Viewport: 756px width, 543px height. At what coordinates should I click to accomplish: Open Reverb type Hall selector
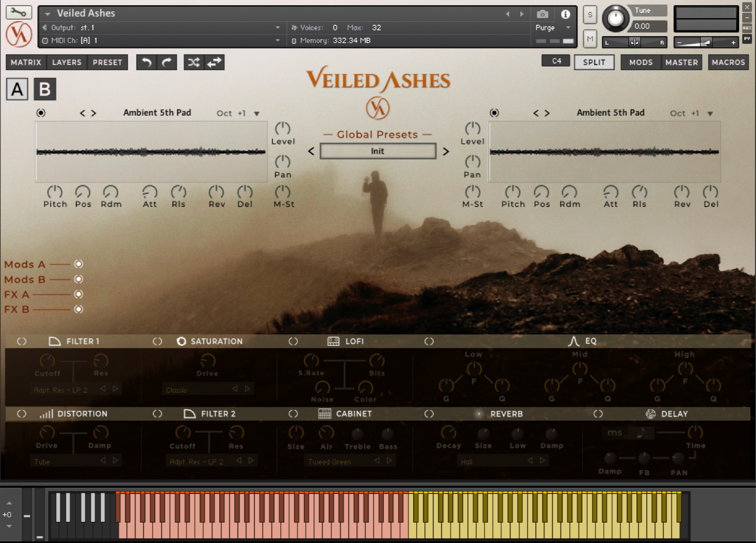pyautogui.click(x=502, y=461)
